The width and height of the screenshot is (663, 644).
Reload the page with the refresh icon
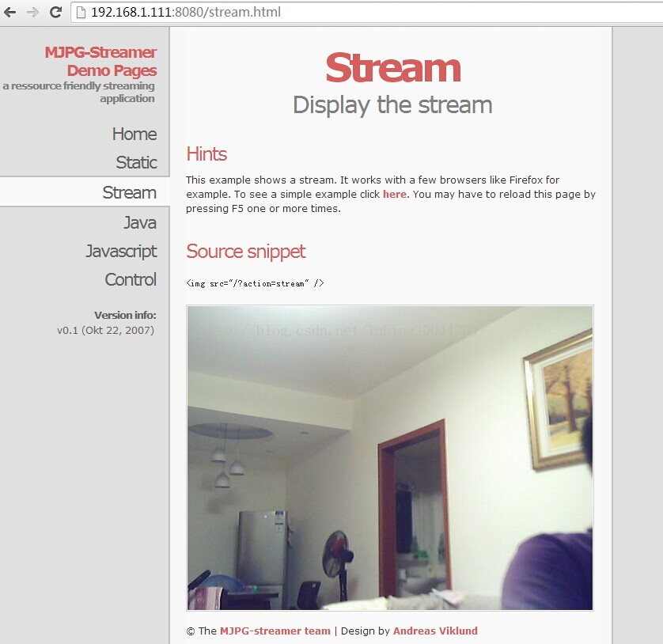(x=55, y=12)
